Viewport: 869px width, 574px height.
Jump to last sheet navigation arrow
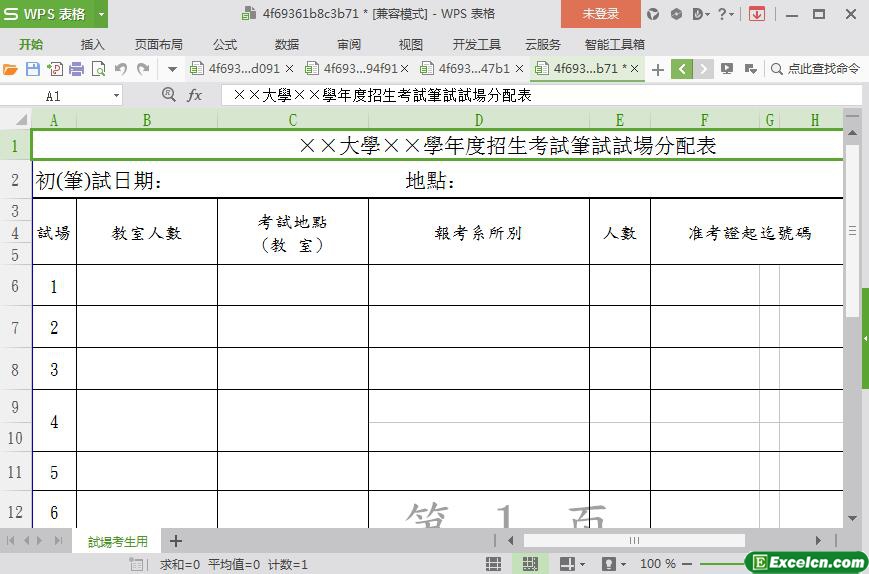58,541
